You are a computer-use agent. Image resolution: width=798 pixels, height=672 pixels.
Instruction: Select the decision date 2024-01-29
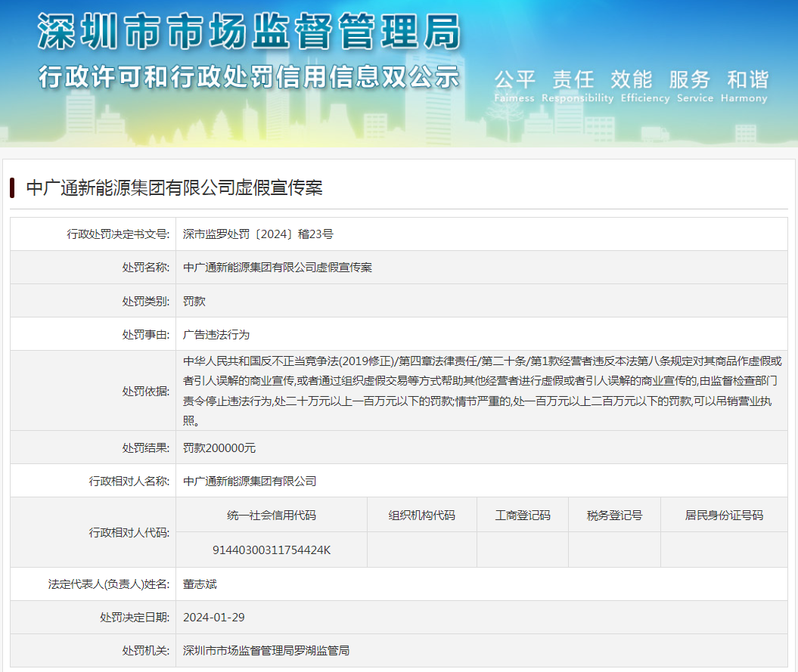point(214,618)
